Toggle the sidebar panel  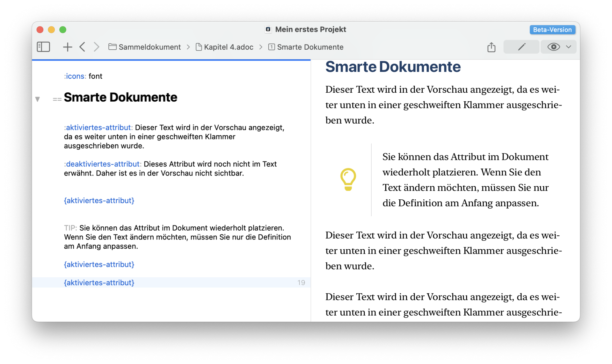43,47
